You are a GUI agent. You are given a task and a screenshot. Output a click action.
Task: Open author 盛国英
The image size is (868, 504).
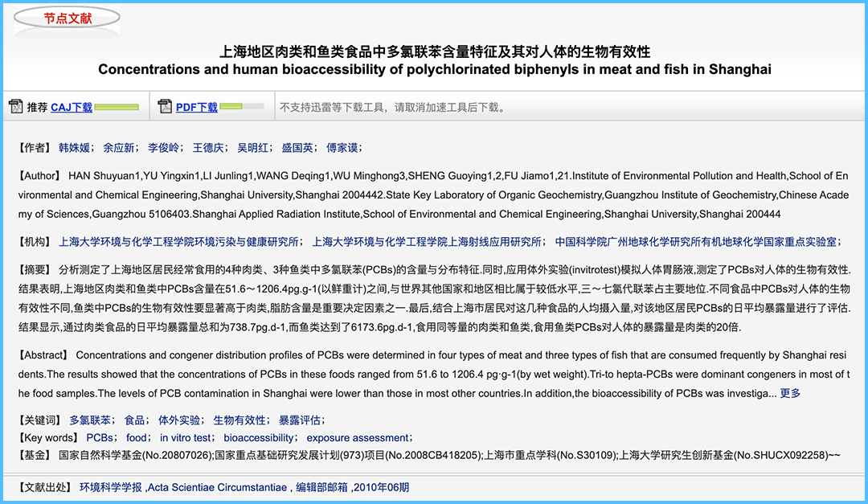click(x=297, y=148)
